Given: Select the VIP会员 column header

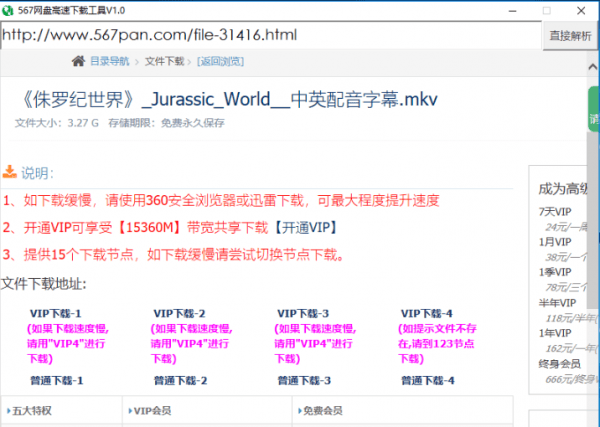Looking at the screenshot, I should coord(154,411).
